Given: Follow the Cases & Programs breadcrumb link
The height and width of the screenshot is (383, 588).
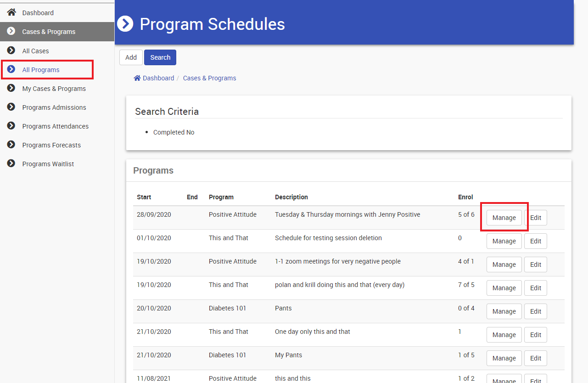Looking at the screenshot, I should [209, 78].
